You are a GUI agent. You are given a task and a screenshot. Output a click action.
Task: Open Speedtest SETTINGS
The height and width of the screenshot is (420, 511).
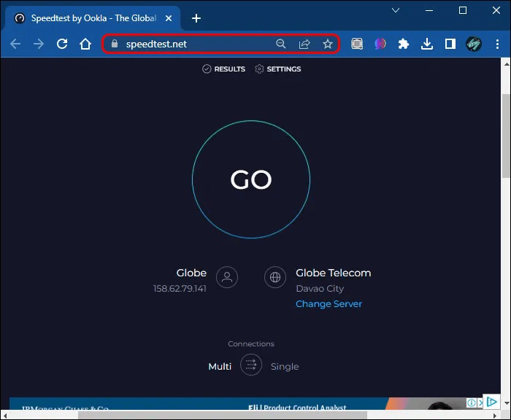(277, 69)
